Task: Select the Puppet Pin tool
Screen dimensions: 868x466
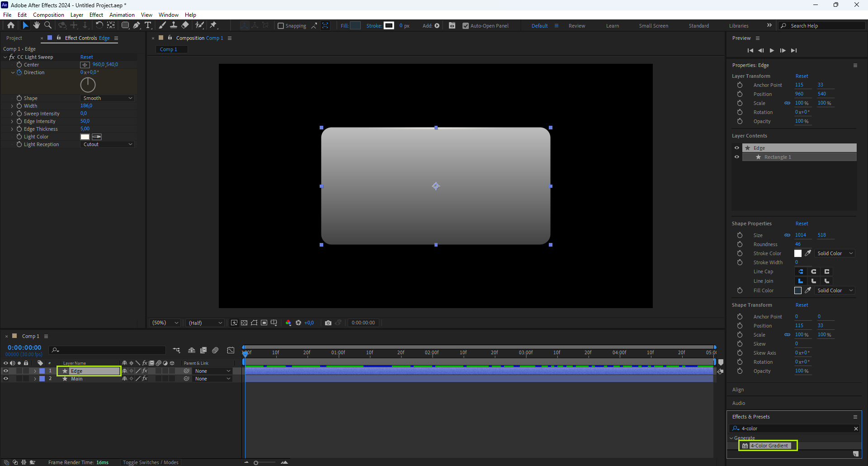Action: tap(213, 25)
